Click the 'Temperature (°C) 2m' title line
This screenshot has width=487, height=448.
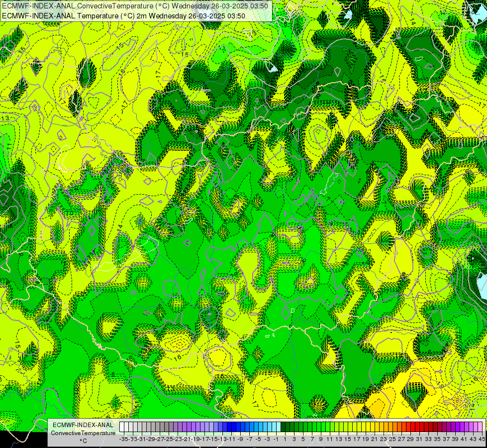point(123,16)
